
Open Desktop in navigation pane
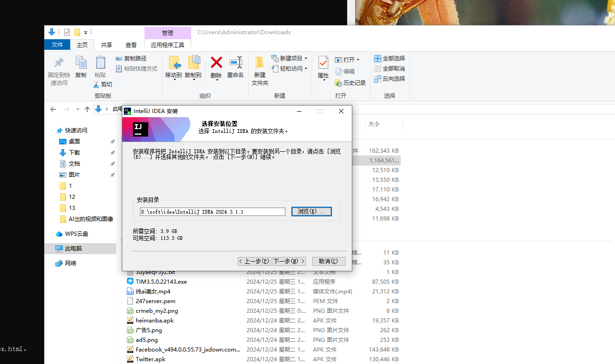pyautogui.click(x=69, y=142)
